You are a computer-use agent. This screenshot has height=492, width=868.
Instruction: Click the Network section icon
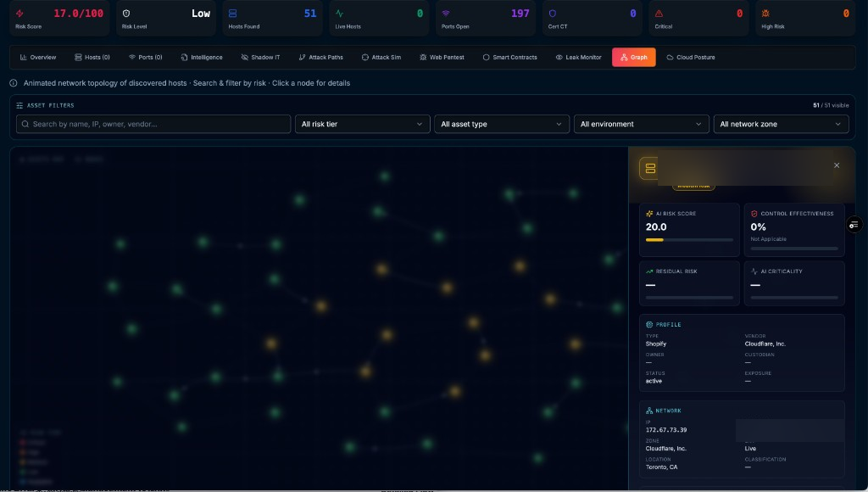point(649,411)
